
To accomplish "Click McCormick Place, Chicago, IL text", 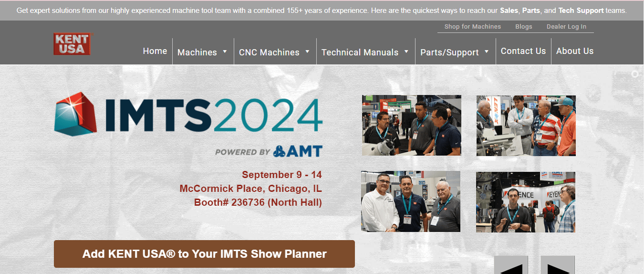I will tap(251, 189).
